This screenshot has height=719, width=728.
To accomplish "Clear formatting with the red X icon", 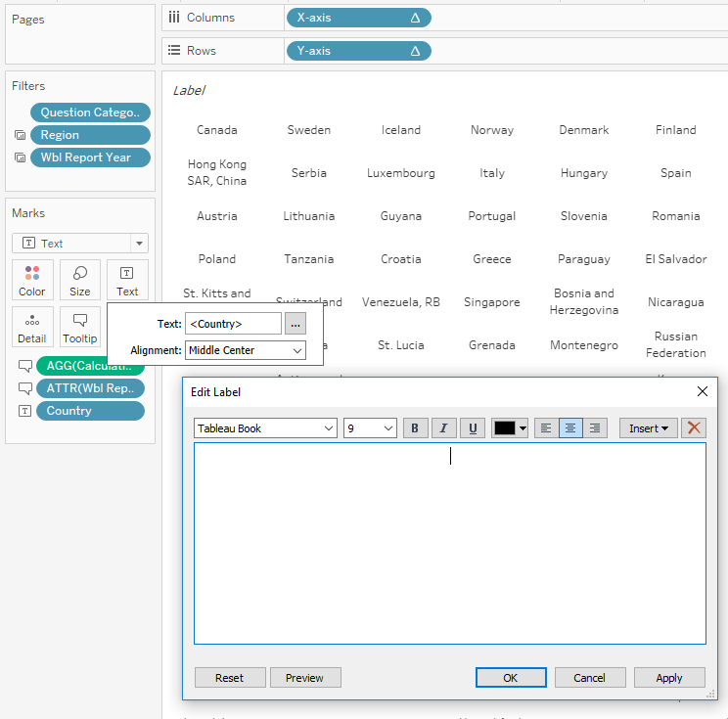I will (694, 427).
